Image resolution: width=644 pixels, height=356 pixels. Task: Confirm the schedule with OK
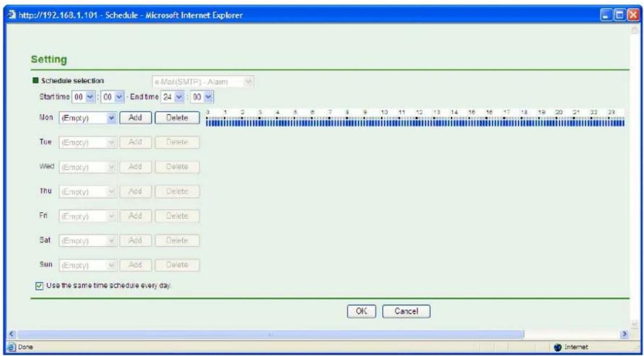coord(361,311)
